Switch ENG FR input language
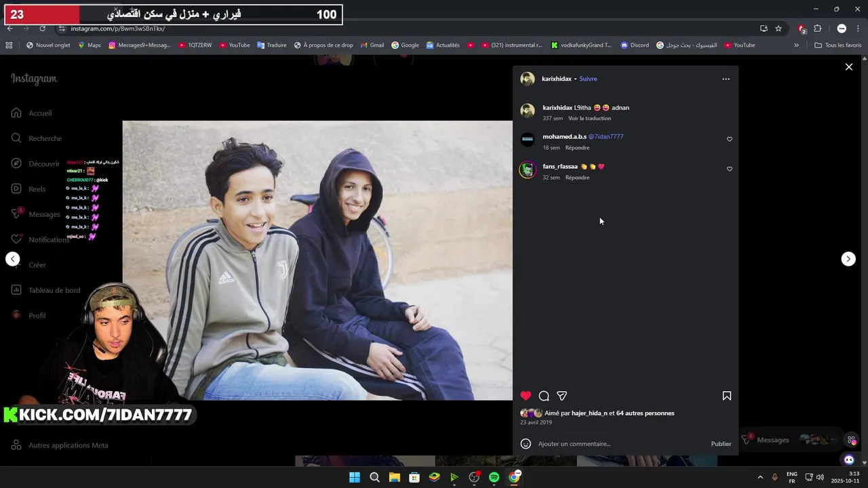 [791, 477]
